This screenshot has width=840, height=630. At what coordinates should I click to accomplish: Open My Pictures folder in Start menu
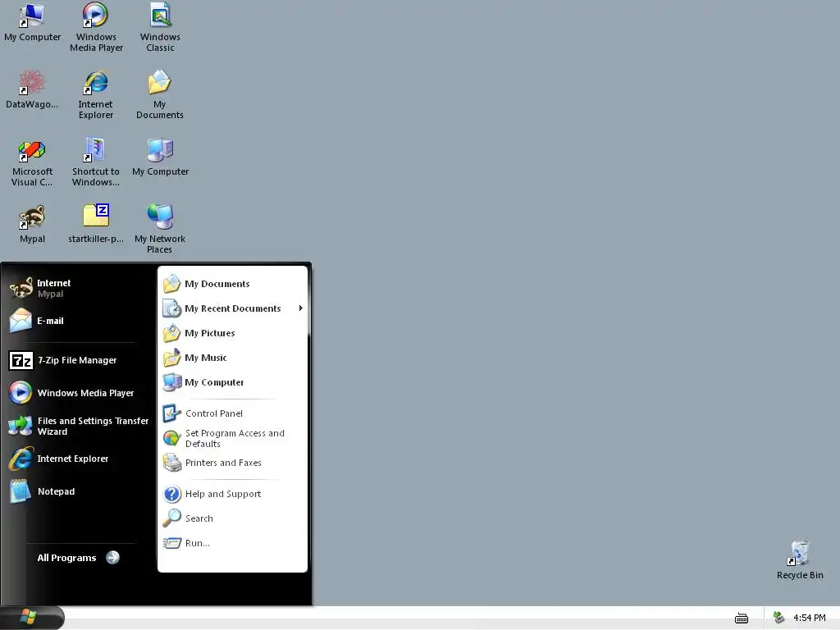point(232,333)
